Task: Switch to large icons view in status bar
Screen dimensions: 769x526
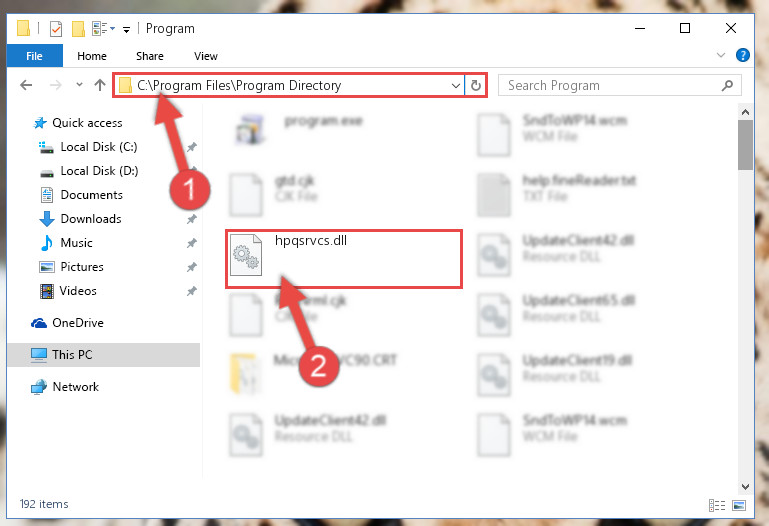Action: click(739, 505)
